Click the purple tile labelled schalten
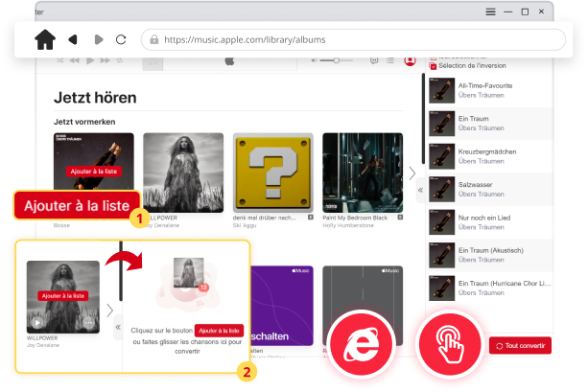The width and height of the screenshot is (588, 392). point(282,306)
